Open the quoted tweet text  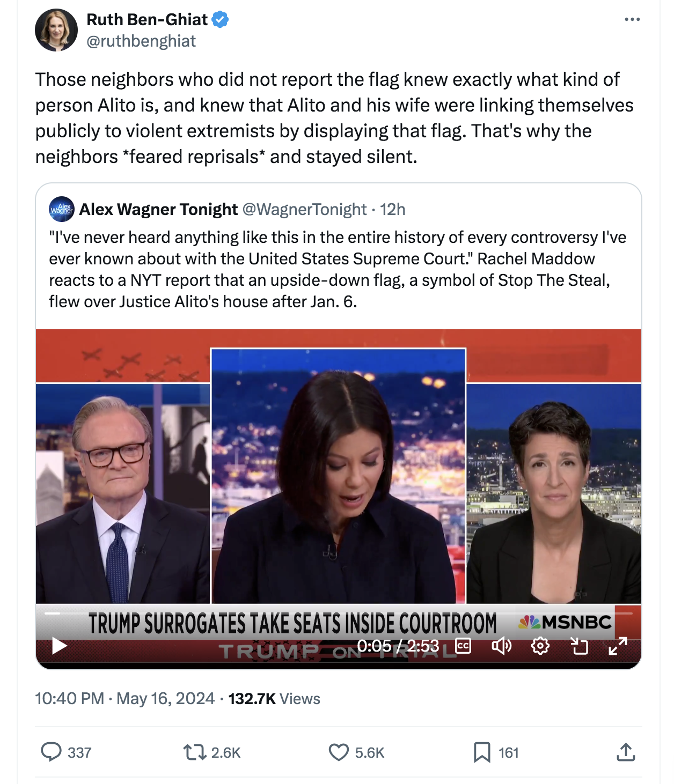[338, 269]
